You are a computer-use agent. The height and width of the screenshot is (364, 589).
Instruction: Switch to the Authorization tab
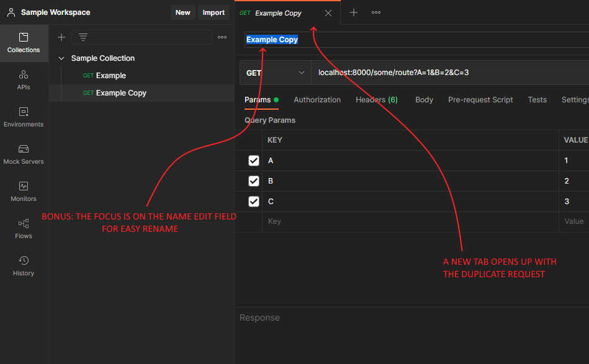click(x=317, y=99)
